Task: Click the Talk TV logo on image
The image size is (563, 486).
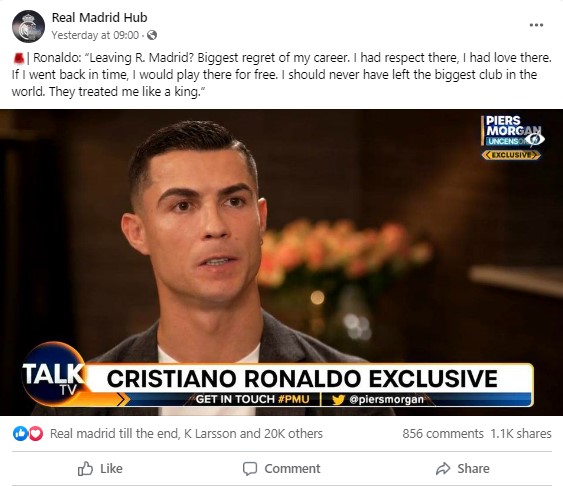Action: [x=54, y=374]
